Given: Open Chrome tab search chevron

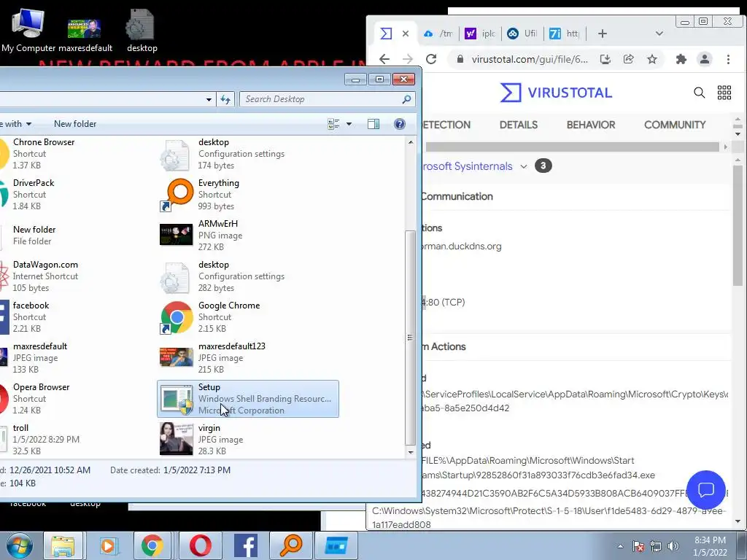Looking at the screenshot, I should click(x=659, y=34).
